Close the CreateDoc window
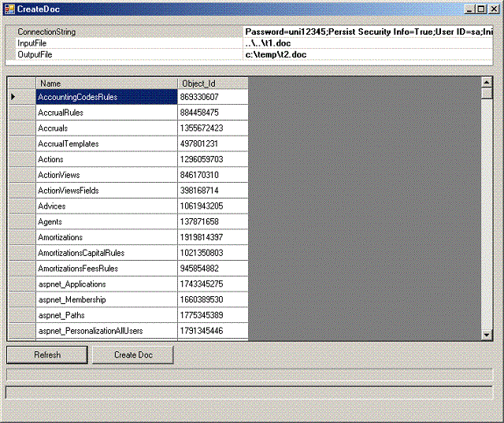Screen dimensions: 504x423 (494, 9)
